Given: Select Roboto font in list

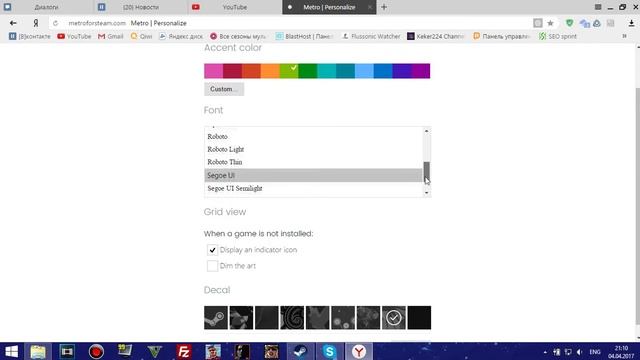Looking at the screenshot, I should (x=313, y=136).
